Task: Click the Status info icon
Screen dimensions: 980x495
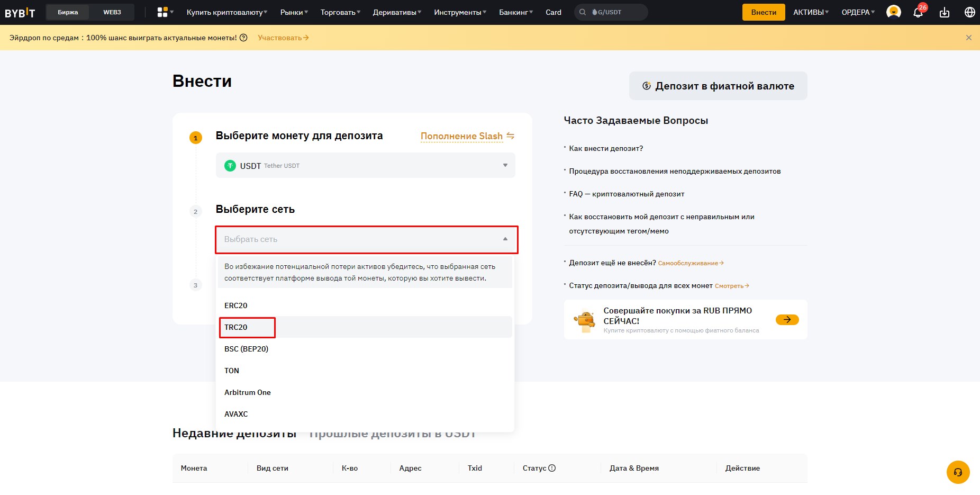Action: 552,468
